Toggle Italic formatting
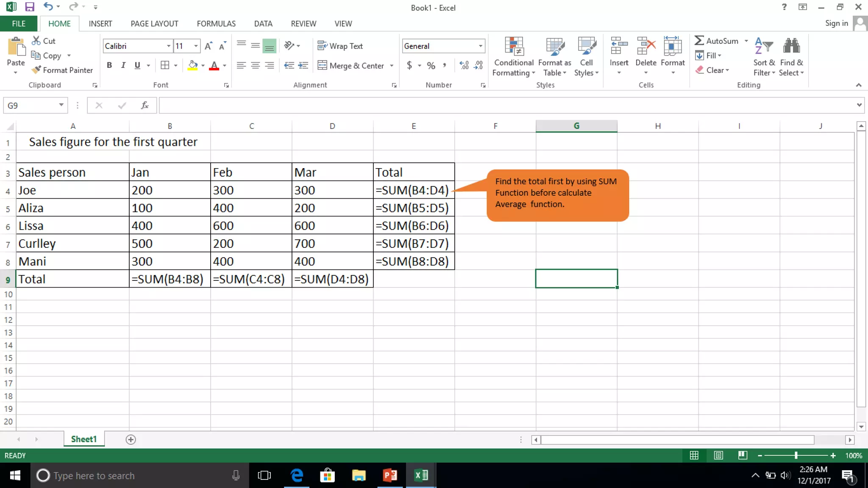 coord(123,65)
